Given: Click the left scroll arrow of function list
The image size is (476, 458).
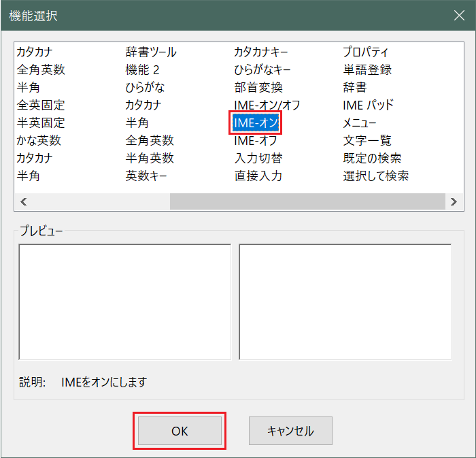Looking at the screenshot, I should click(x=24, y=201).
